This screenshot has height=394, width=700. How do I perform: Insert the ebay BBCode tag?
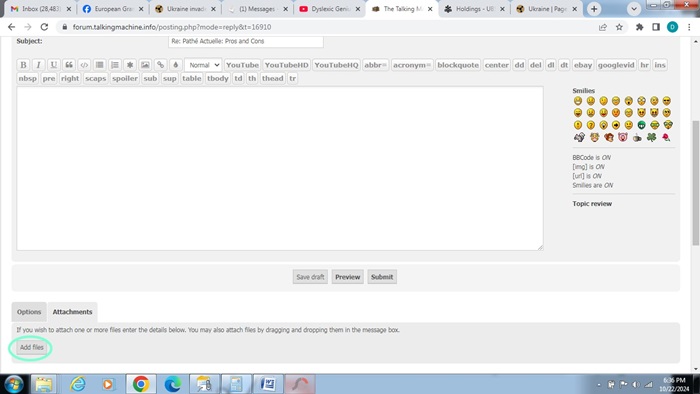click(x=583, y=65)
